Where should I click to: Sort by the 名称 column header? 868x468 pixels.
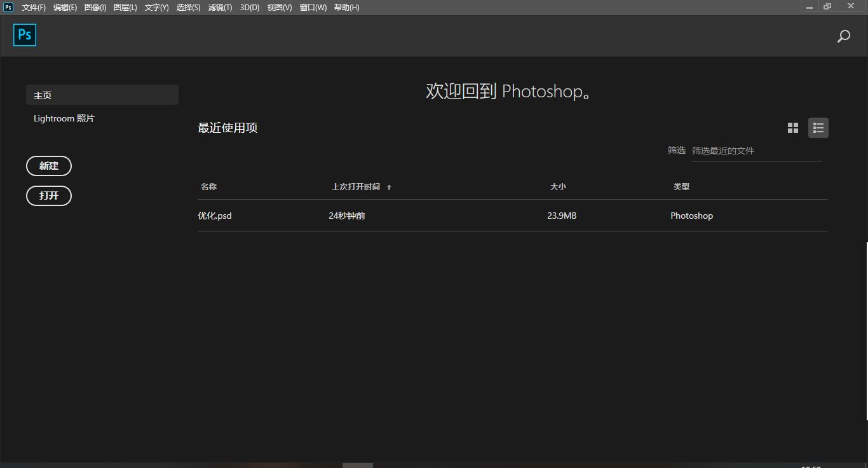(x=209, y=187)
